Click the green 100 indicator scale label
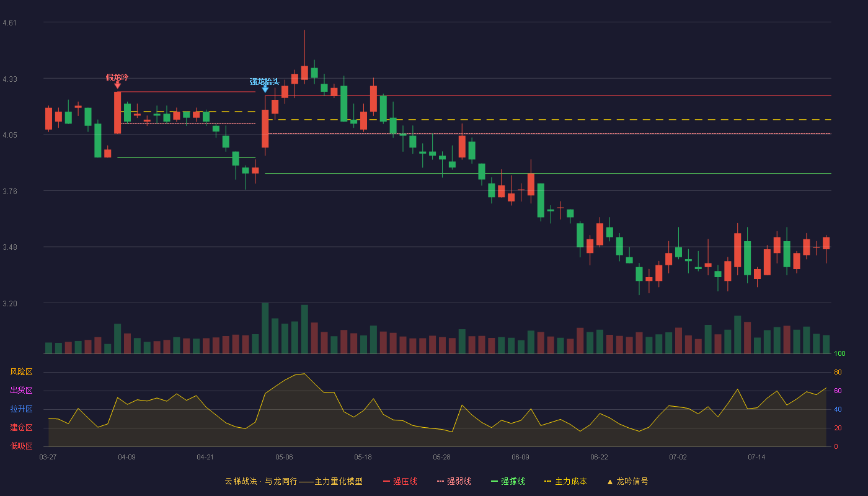868x496 pixels. coord(840,354)
